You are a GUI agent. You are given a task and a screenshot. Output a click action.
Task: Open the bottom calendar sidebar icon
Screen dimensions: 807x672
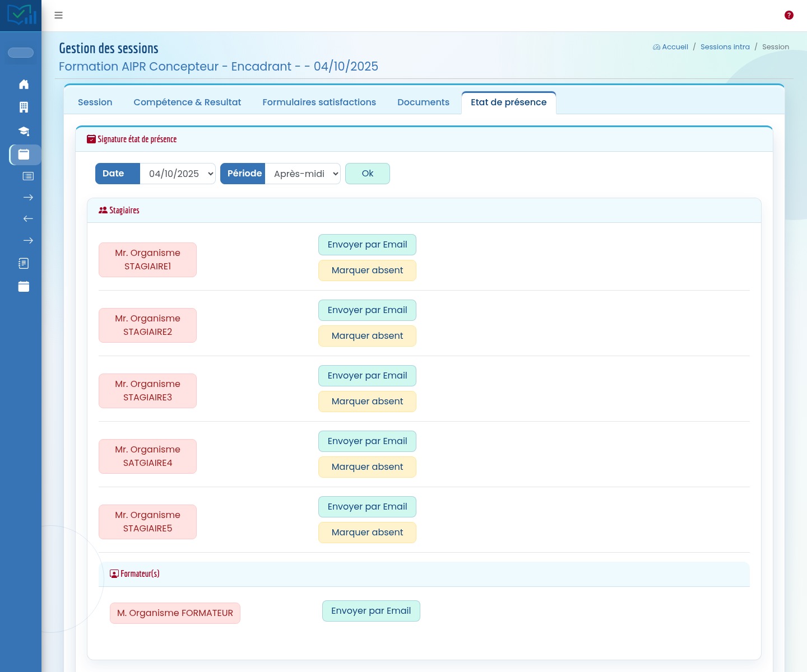pyautogui.click(x=24, y=286)
